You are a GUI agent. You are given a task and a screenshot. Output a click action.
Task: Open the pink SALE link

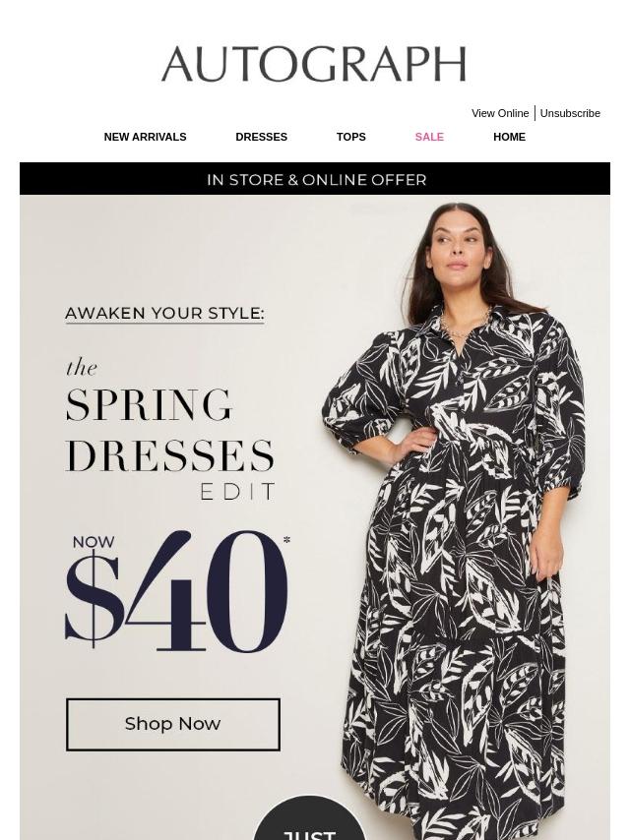point(429,137)
